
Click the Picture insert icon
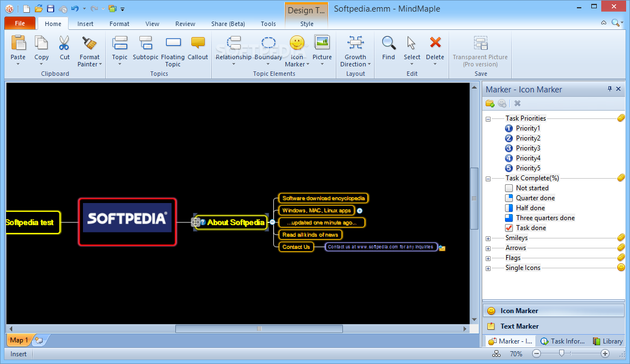pyautogui.click(x=322, y=43)
